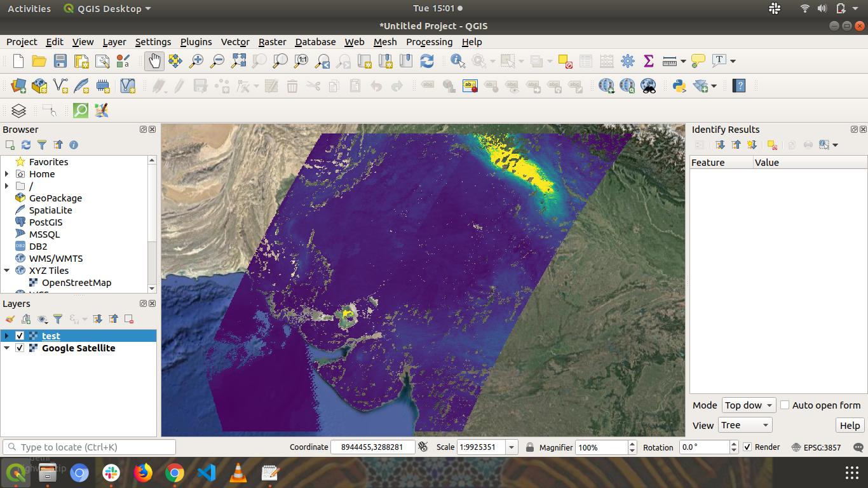Image resolution: width=868 pixels, height=488 pixels.
Task: Open the Style Manager icon
Action: pos(123,61)
